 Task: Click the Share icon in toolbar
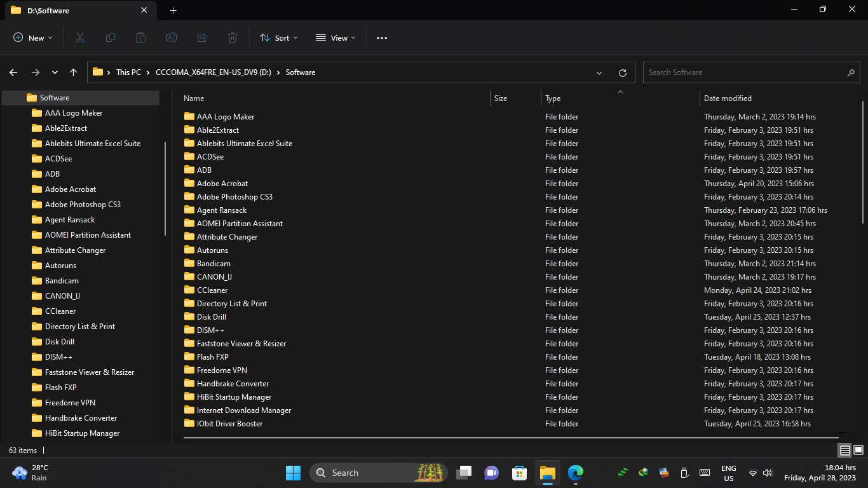pos(202,38)
